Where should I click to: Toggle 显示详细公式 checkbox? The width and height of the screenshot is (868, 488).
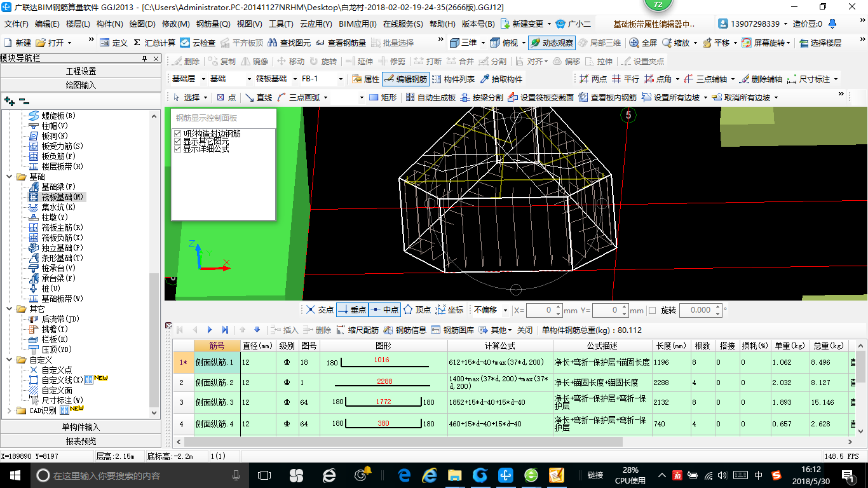pyautogui.click(x=178, y=149)
